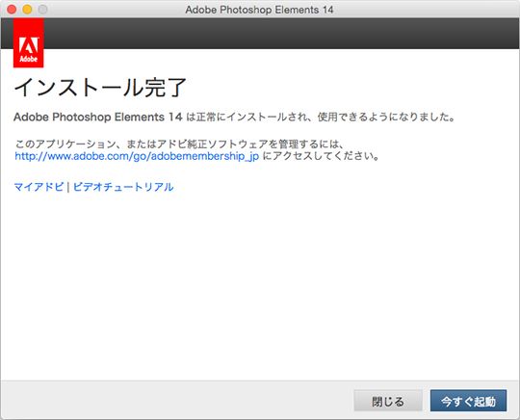The image size is (520, 420).
Task: Click the にアクセスしてください text after the URL
Action: pyautogui.click(x=321, y=156)
